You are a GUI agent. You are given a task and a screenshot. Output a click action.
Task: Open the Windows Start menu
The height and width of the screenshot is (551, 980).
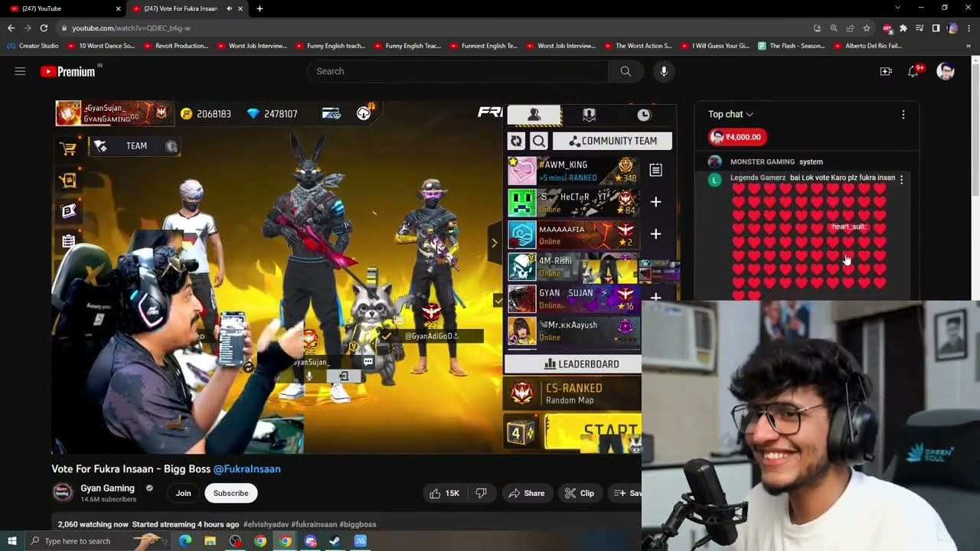tap(11, 541)
